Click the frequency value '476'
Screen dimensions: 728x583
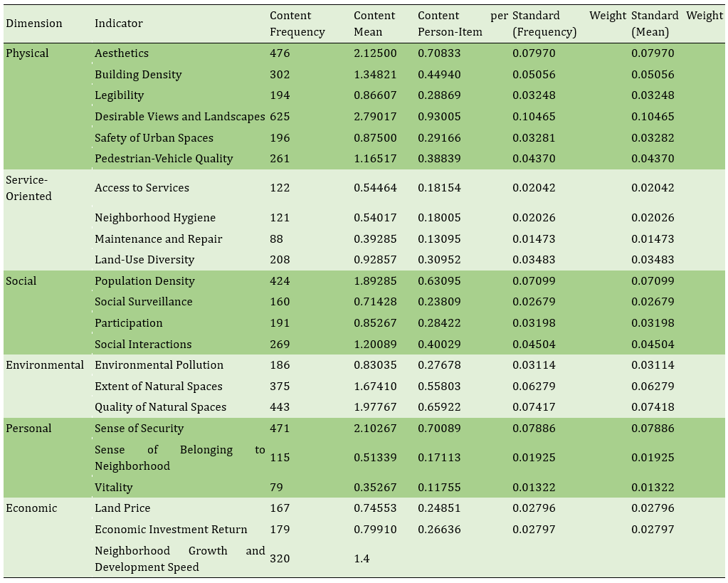pyautogui.click(x=280, y=53)
